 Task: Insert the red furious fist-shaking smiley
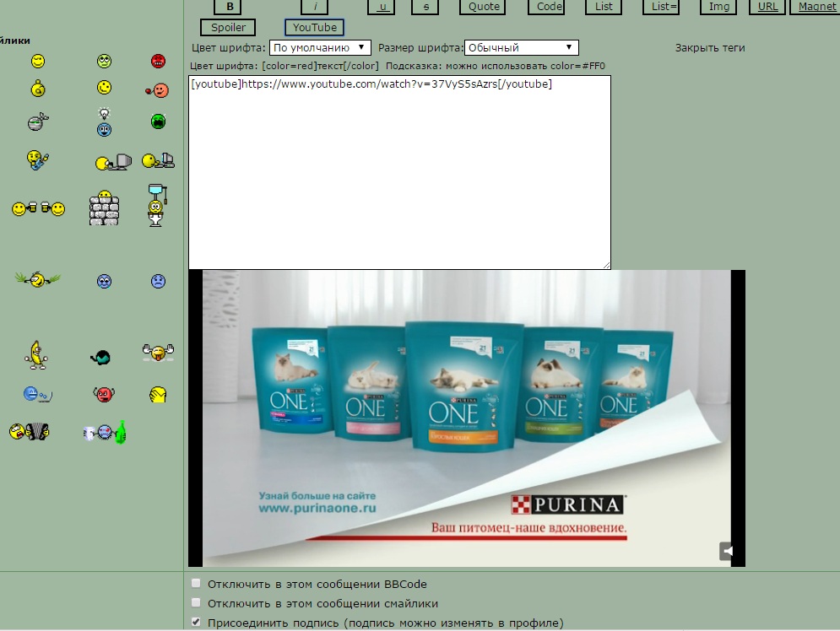[104, 395]
